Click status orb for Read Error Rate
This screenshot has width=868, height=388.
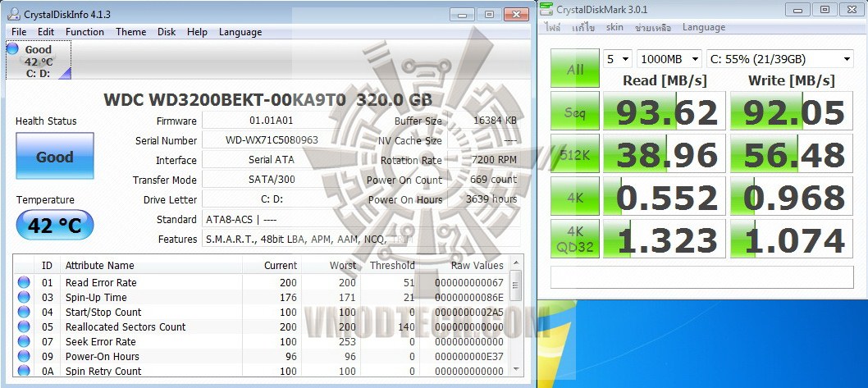pos(24,282)
